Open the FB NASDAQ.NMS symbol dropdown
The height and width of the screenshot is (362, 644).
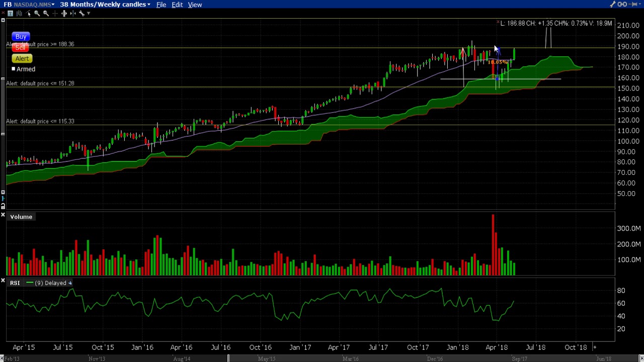tap(29, 5)
